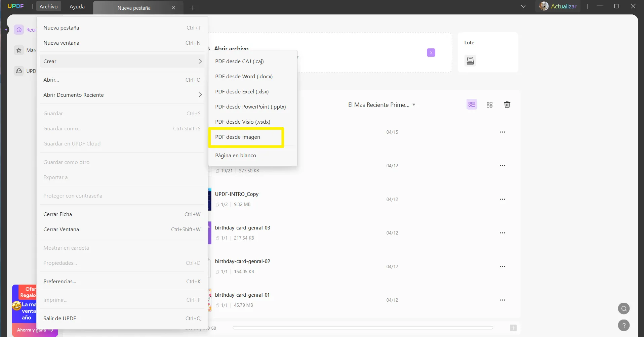Click the Propiedades... entry
The width and height of the screenshot is (644, 337).
[122, 263]
